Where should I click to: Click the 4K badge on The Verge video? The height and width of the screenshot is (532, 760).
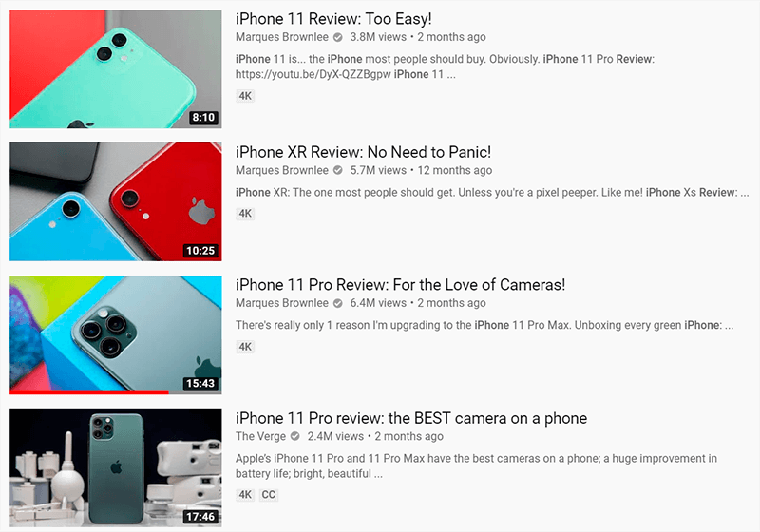pyautogui.click(x=245, y=495)
